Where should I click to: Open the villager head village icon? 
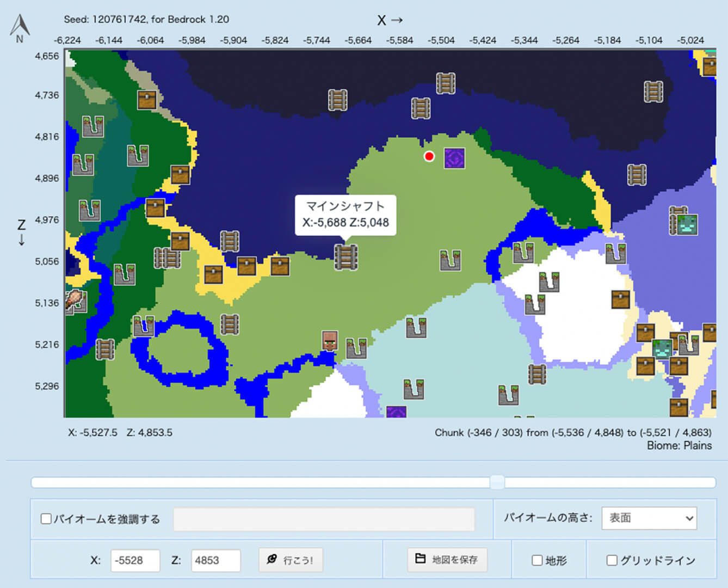[330, 340]
